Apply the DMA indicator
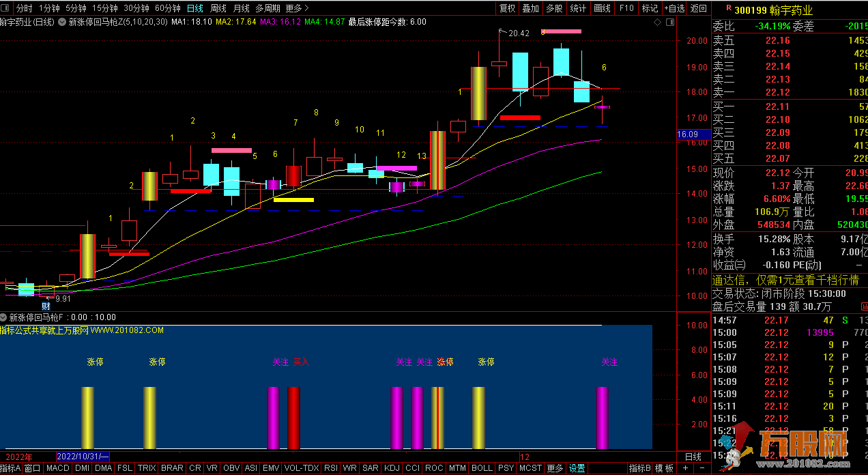 coord(103,468)
